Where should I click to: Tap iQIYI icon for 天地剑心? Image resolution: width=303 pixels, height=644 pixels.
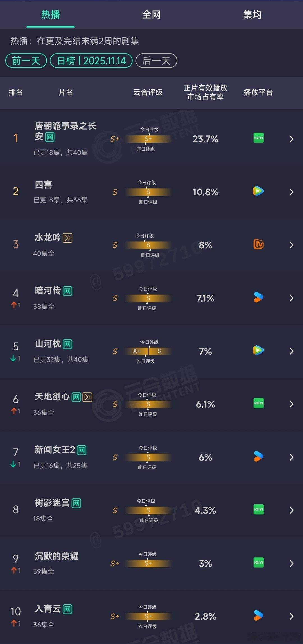click(x=258, y=403)
